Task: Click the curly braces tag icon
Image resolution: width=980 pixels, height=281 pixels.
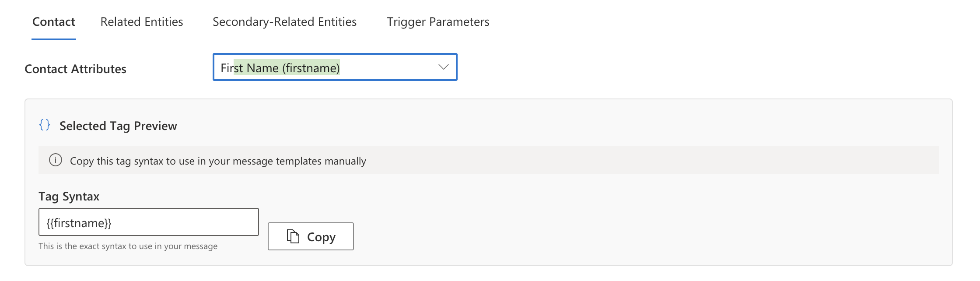Action: pos(45,125)
